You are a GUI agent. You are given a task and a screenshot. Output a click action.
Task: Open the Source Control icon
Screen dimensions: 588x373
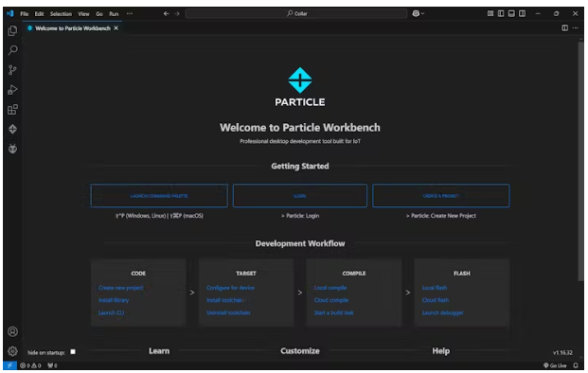[12, 70]
